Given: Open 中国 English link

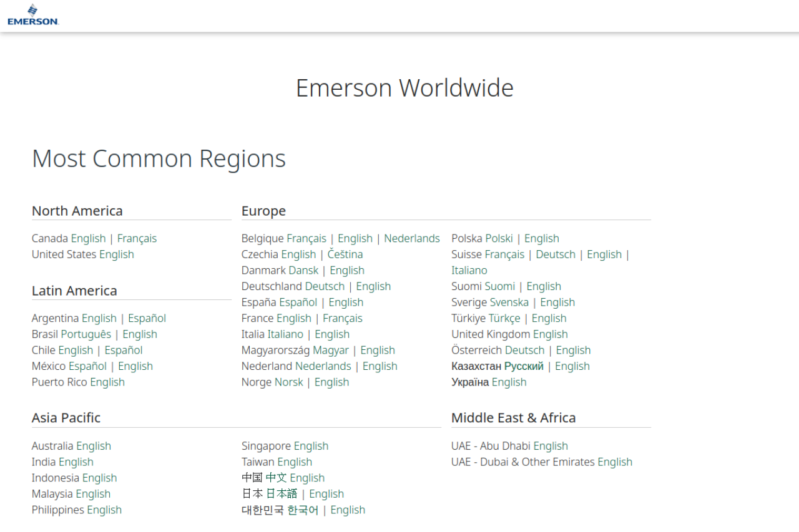Looking at the screenshot, I should 307,478.
